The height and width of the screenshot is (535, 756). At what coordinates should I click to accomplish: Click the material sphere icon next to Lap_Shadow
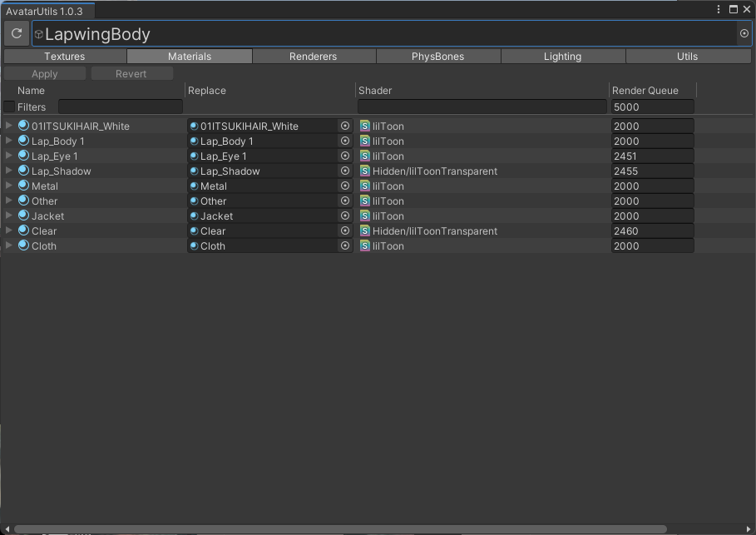point(23,171)
